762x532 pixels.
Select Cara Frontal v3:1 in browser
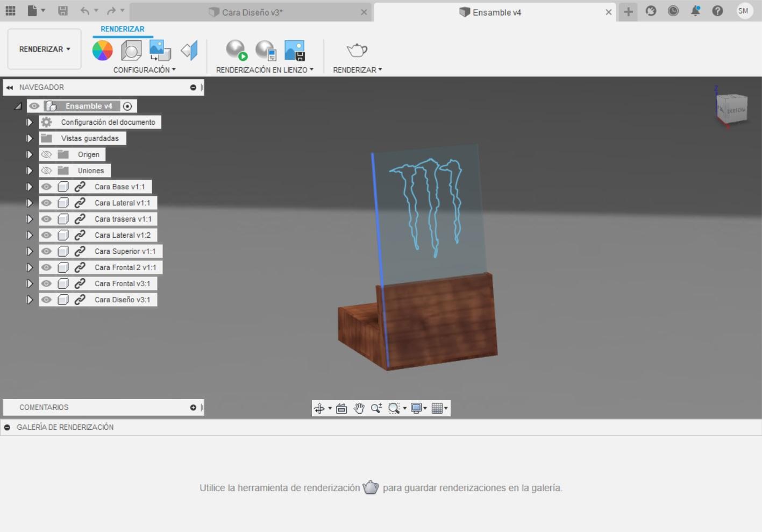tap(122, 283)
